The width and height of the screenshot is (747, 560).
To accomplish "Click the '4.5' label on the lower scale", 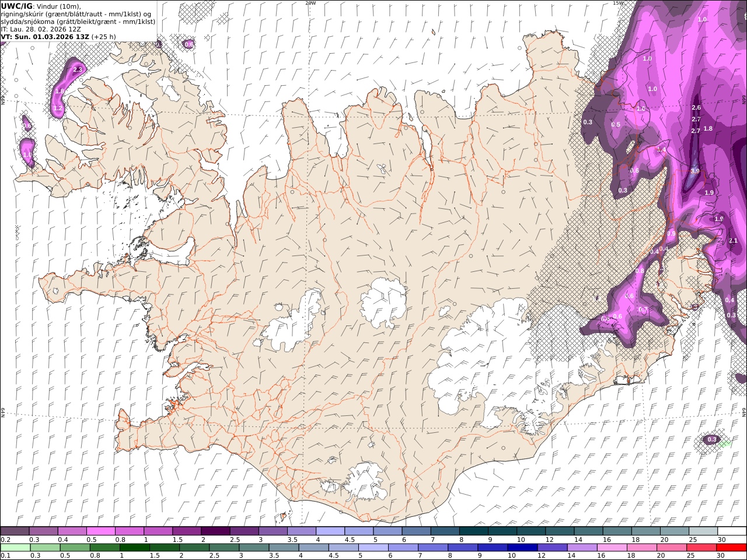I will point(334,555).
